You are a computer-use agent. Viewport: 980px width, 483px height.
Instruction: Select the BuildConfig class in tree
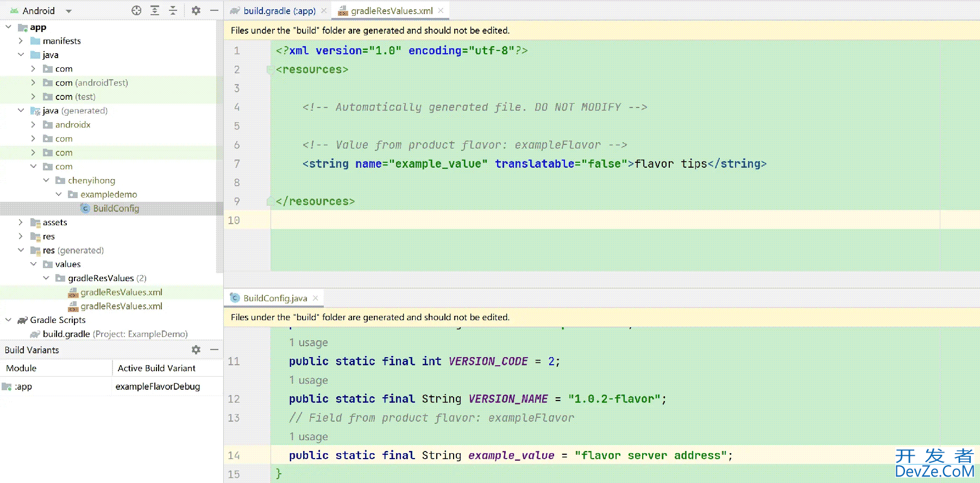pos(116,208)
